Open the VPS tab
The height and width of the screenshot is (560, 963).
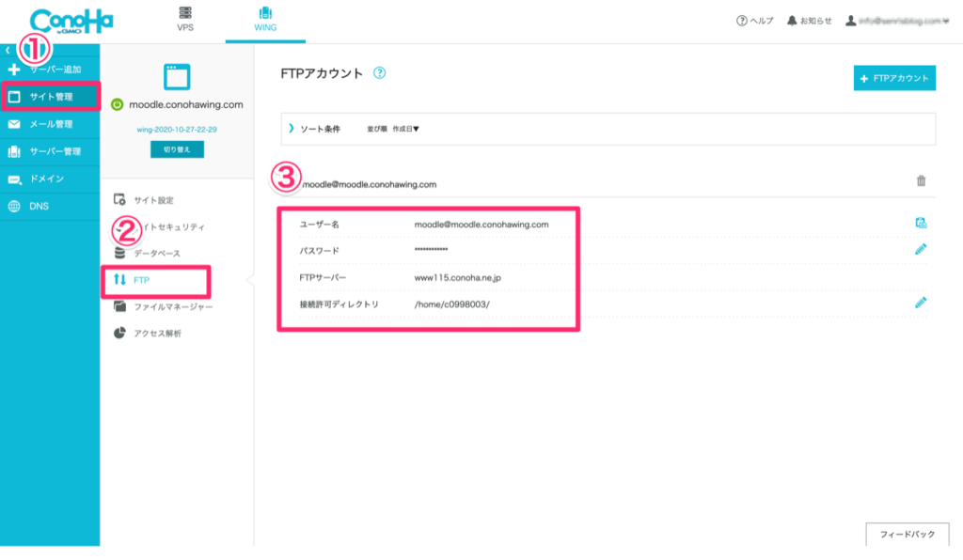185,20
